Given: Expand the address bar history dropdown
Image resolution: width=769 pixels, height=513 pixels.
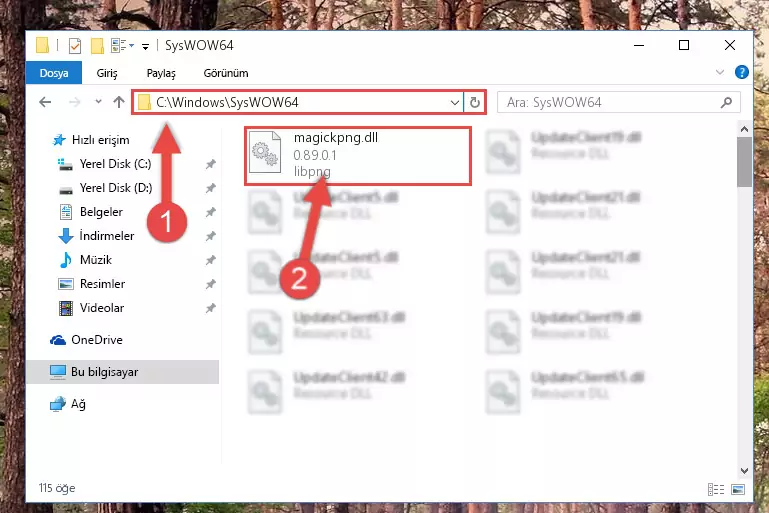Looking at the screenshot, I should click(x=455, y=103).
